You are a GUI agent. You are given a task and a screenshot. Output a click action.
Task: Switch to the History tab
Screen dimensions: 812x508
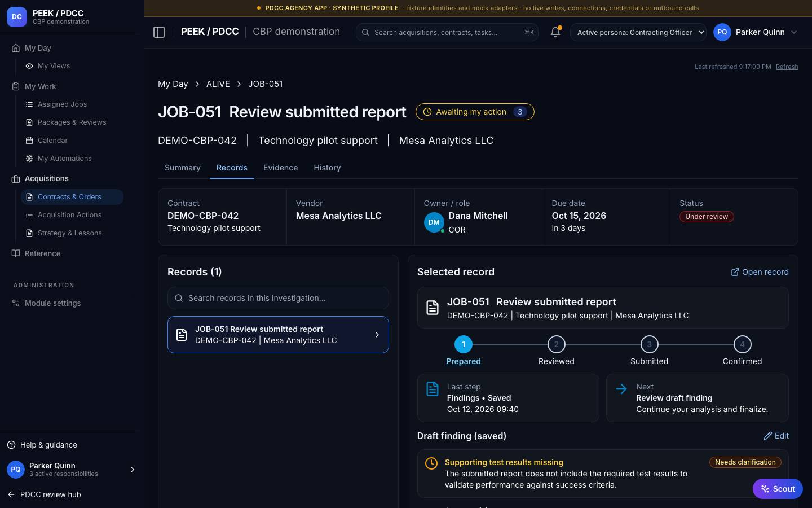pyautogui.click(x=327, y=168)
